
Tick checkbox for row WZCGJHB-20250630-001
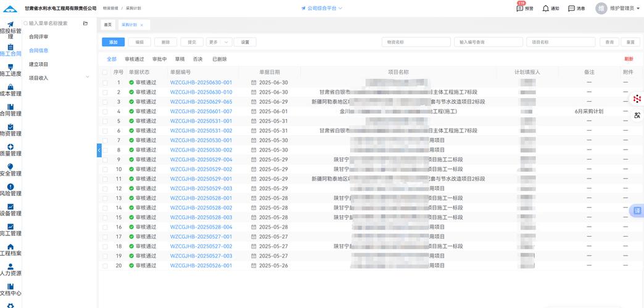(x=105, y=83)
